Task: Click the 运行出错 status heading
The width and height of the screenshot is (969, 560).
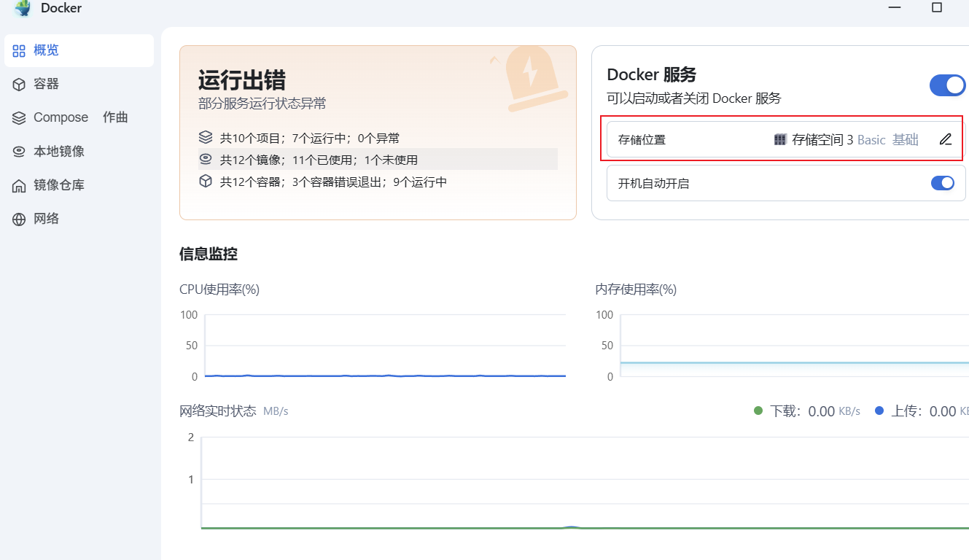Action: [242, 80]
